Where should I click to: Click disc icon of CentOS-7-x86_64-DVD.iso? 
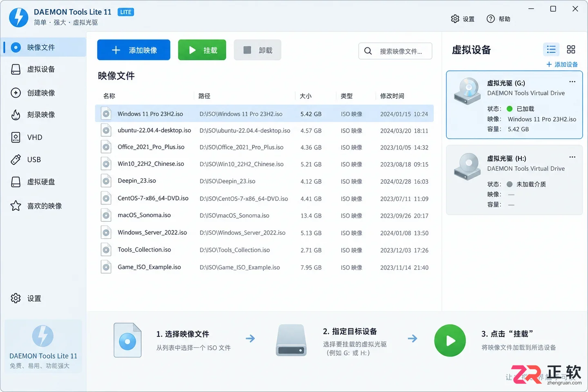coord(106,198)
